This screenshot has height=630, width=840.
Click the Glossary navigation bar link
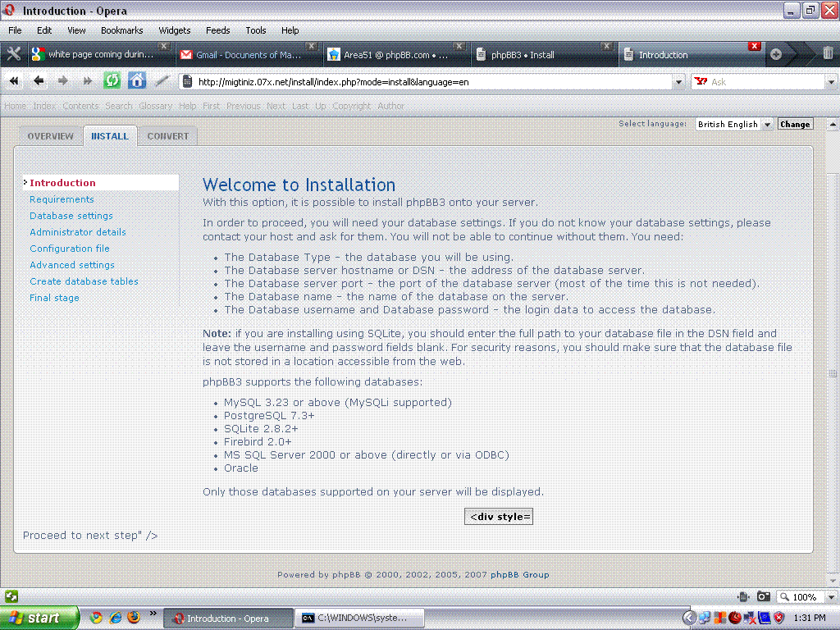(x=155, y=106)
